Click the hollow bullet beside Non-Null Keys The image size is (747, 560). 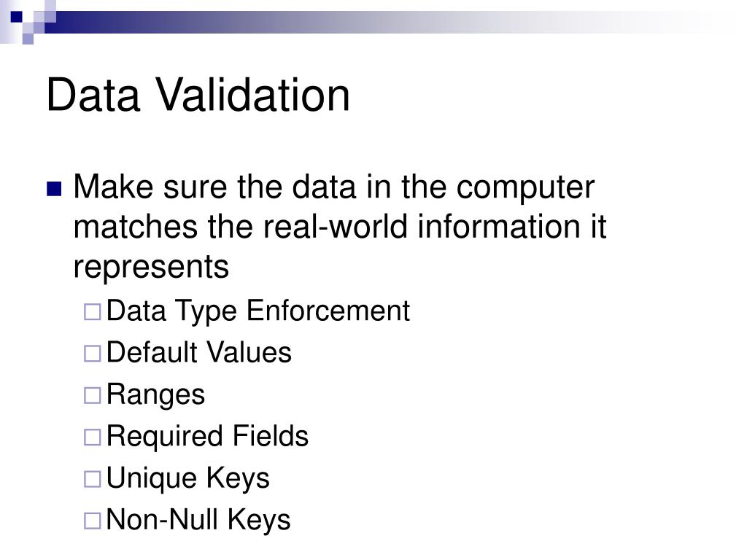coord(93,521)
